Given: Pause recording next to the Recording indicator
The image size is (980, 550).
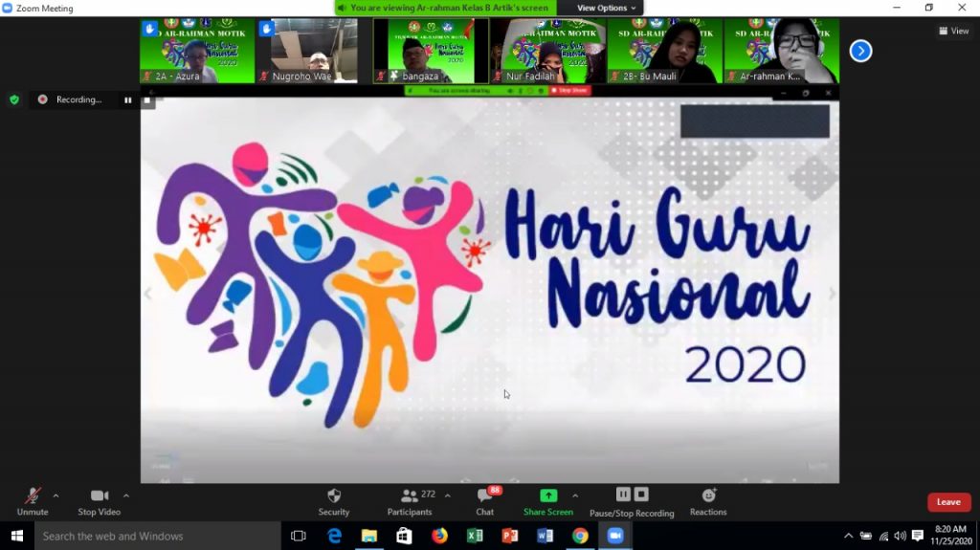Looking at the screenshot, I should (127, 99).
